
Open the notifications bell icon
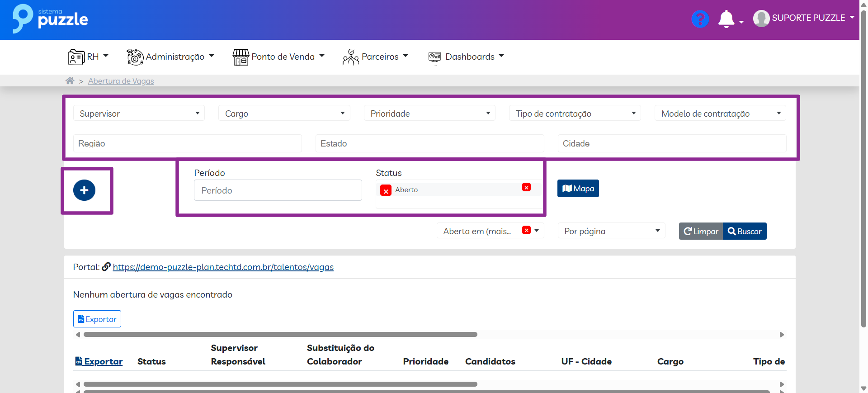pyautogui.click(x=726, y=19)
